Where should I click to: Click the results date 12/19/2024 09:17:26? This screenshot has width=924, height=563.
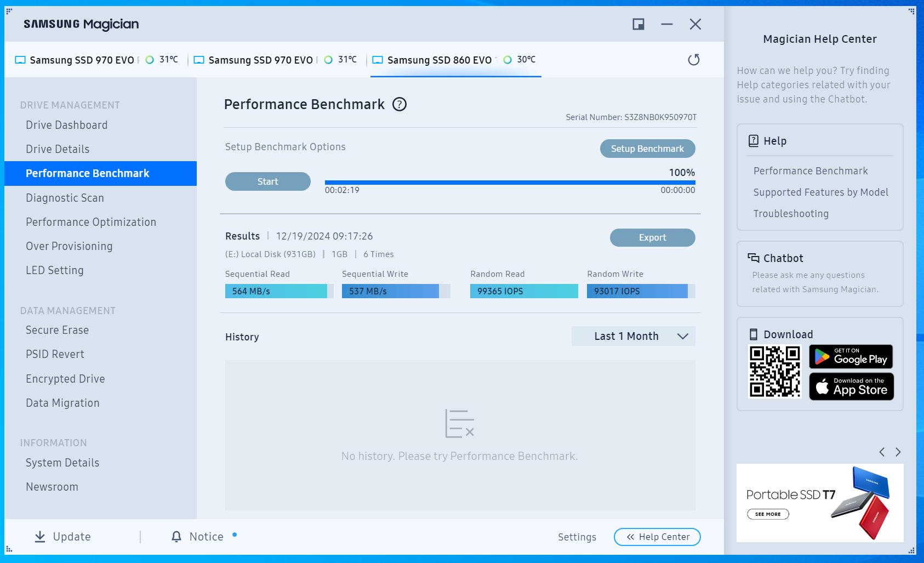[324, 236]
